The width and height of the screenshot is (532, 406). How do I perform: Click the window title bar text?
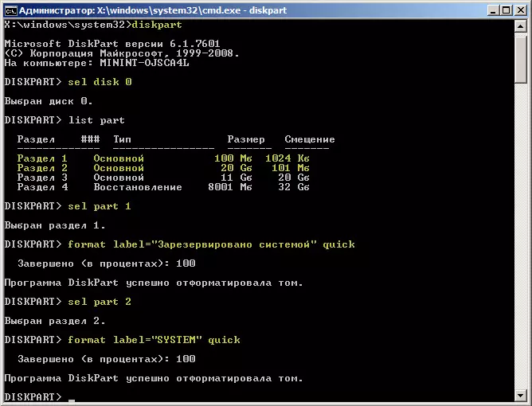153,10
